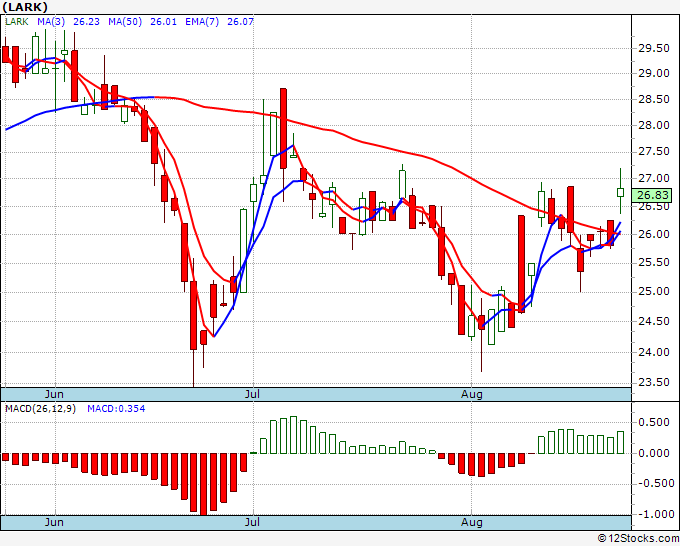
Task: Click the Jun label on the price chart axis
Action: (x=54, y=394)
